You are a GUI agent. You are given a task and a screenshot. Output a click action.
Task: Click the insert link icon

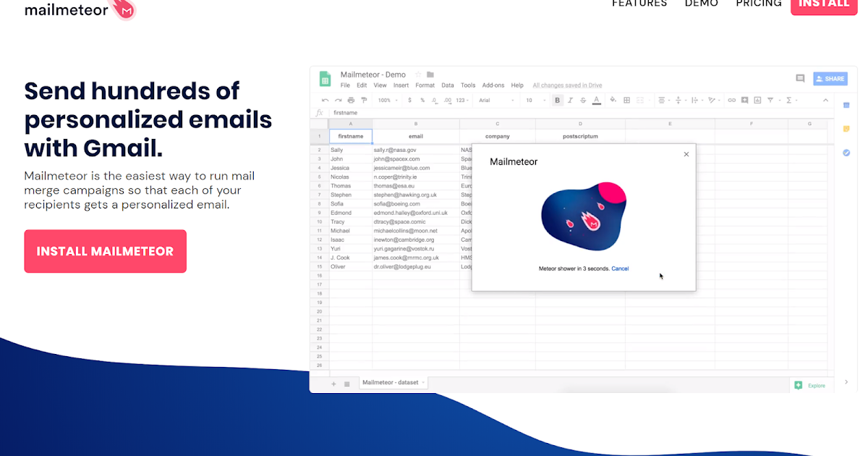tap(731, 100)
